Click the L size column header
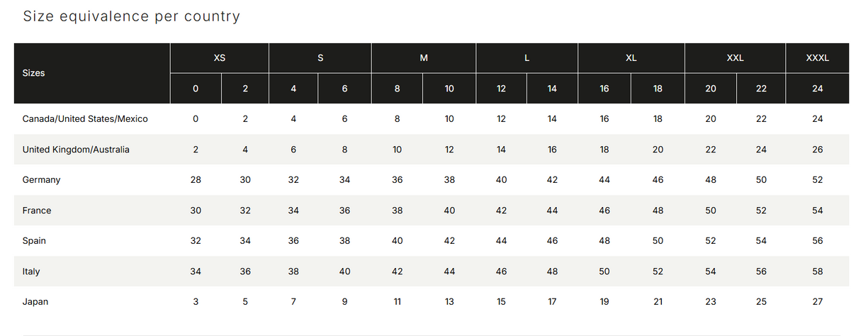 pos(527,58)
